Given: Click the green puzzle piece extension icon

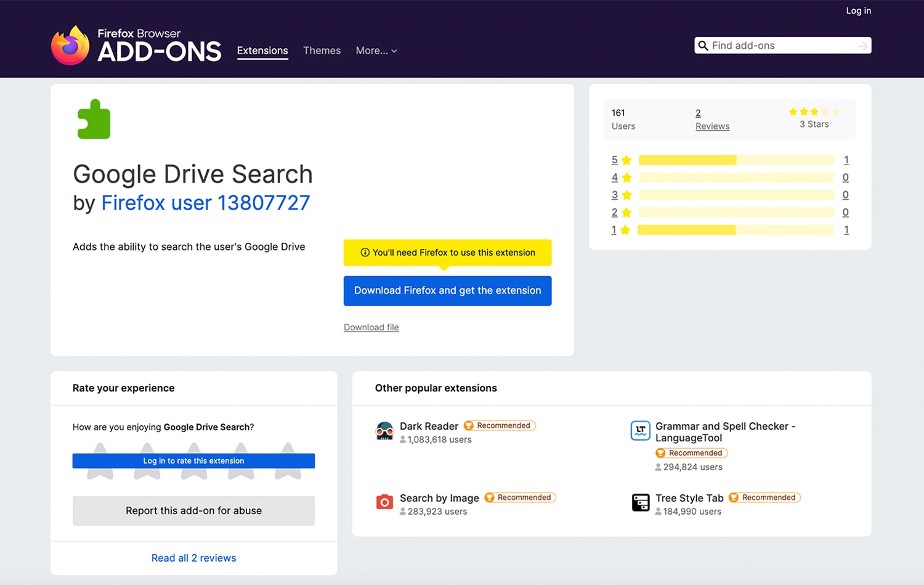Looking at the screenshot, I should coord(93,118).
